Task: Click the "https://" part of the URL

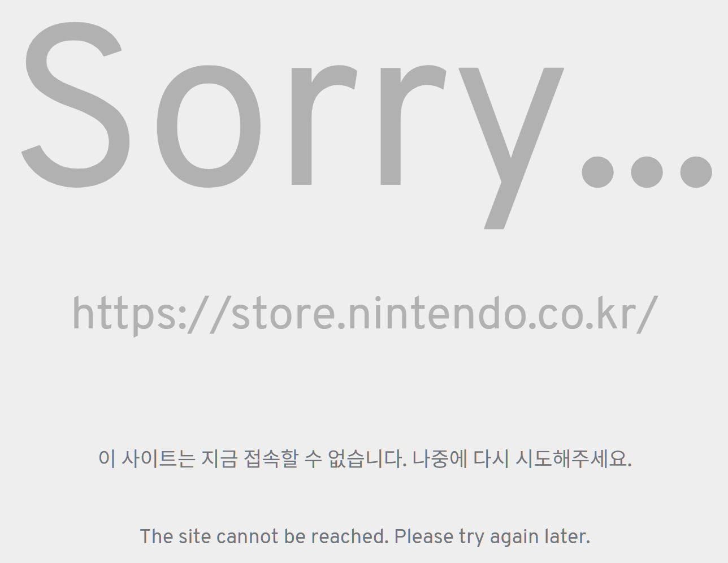Action: tap(151, 314)
